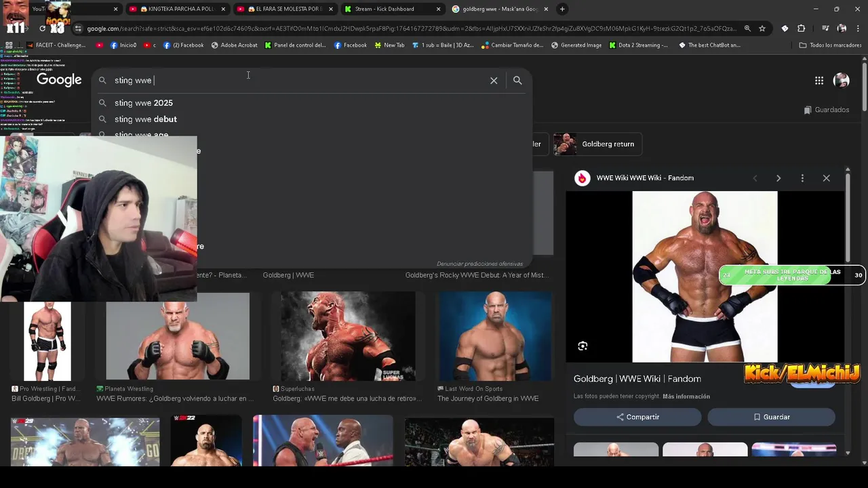Open Chrome apps grid in bookmarks bar
868x488 pixels.
pos(9,45)
